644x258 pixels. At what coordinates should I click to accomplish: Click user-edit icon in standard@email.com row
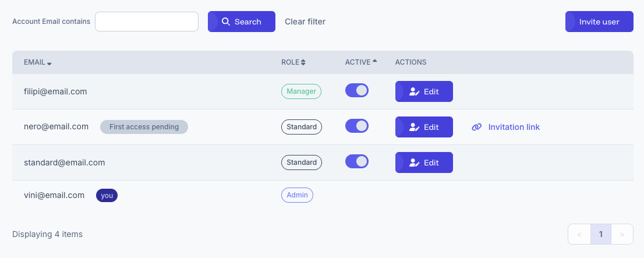point(414,162)
